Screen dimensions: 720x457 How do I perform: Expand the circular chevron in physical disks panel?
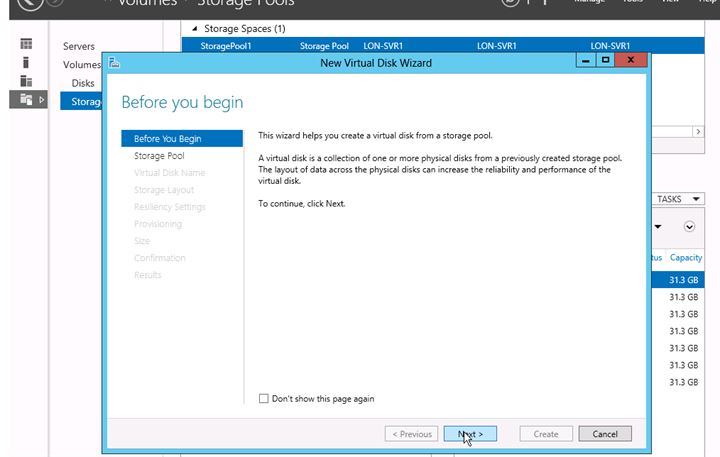(x=689, y=227)
